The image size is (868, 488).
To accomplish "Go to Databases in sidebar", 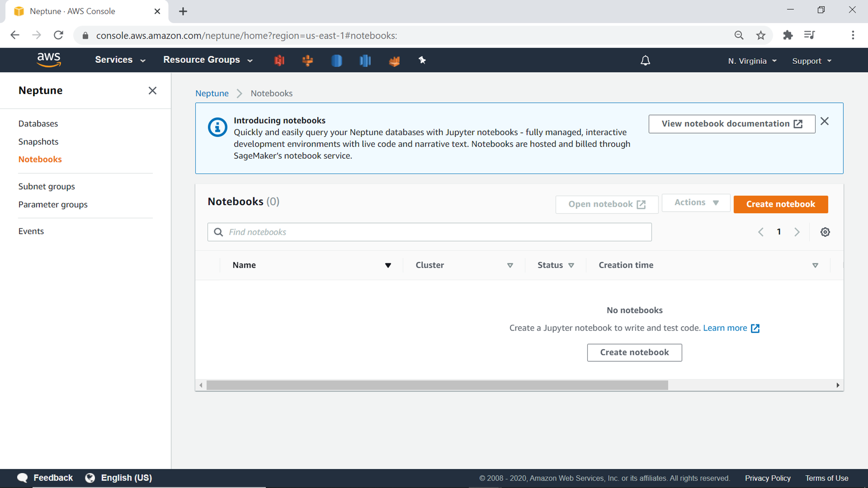I will click(x=38, y=124).
